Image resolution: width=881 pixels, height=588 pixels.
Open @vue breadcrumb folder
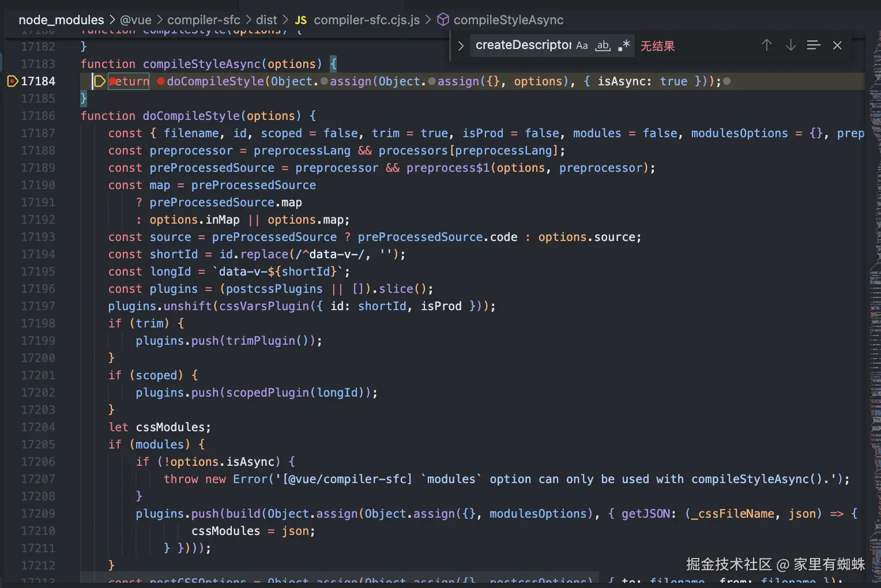click(135, 20)
